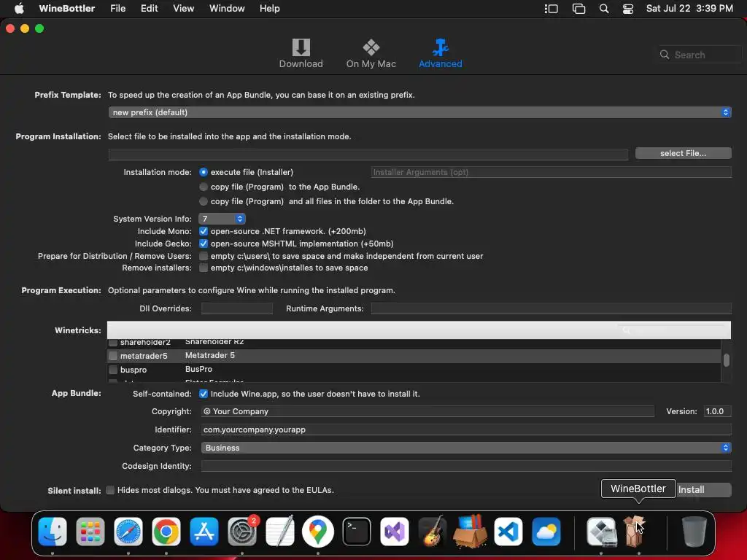Open Category Type Business dropdown
Viewport: 747px width, 560px height.
tap(466, 448)
